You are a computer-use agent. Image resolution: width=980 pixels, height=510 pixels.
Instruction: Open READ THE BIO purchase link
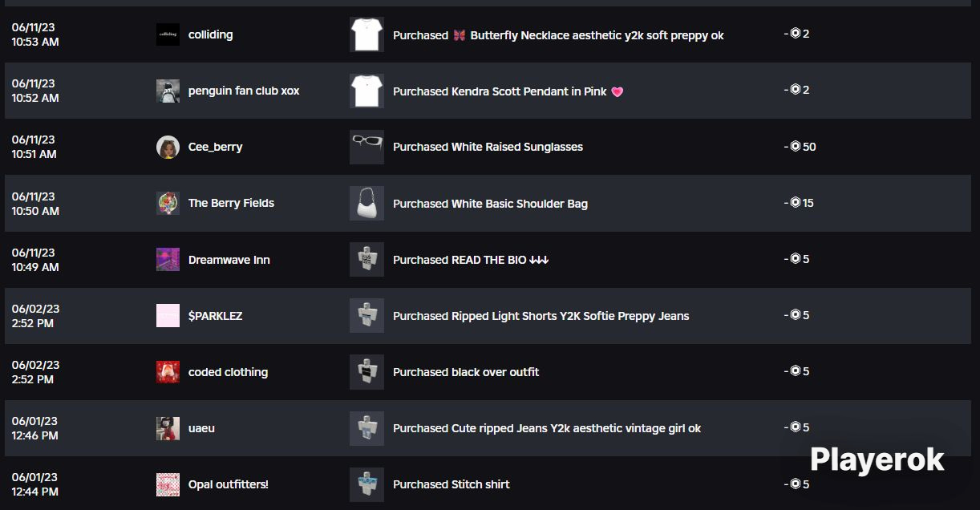(x=470, y=260)
